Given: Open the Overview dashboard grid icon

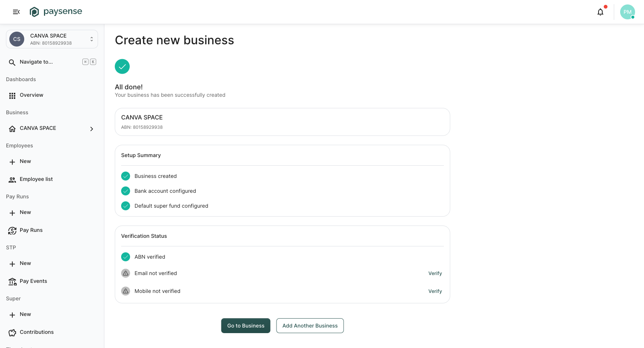Looking at the screenshot, I should (12, 96).
